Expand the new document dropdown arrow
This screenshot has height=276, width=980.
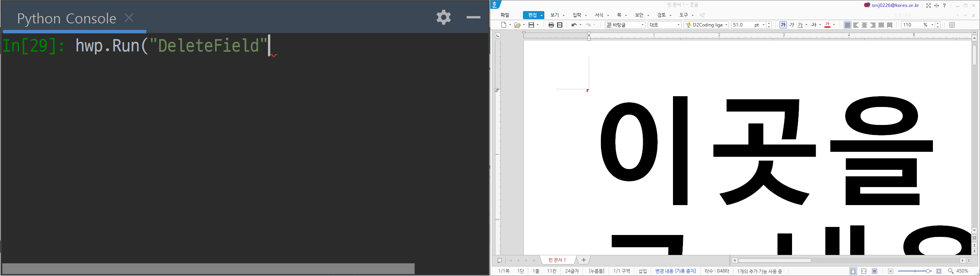[510, 25]
